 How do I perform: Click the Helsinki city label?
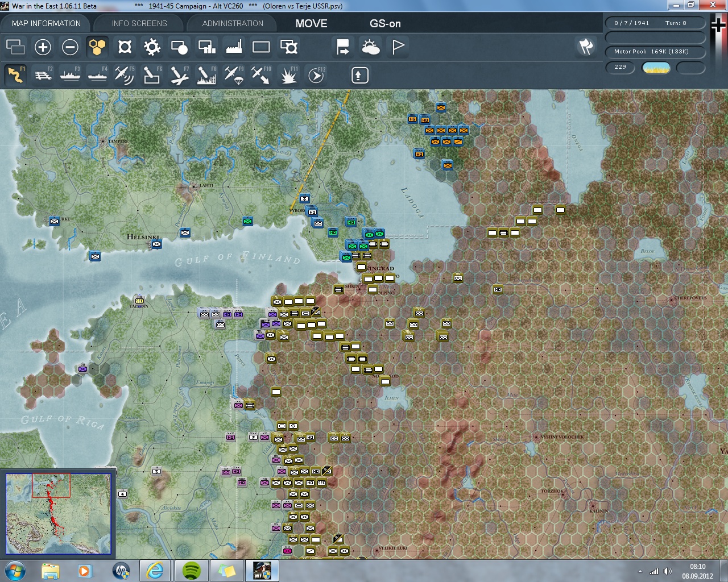pos(143,237)
